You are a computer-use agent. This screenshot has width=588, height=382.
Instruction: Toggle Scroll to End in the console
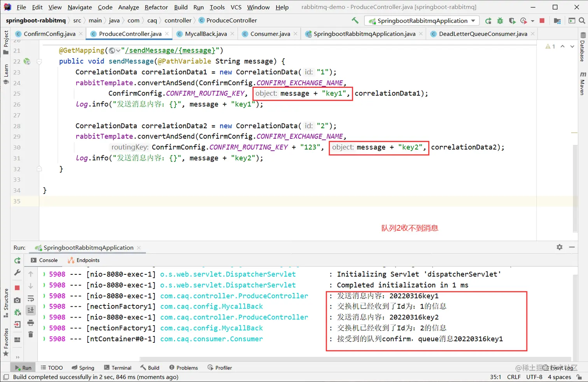(31, 310)
